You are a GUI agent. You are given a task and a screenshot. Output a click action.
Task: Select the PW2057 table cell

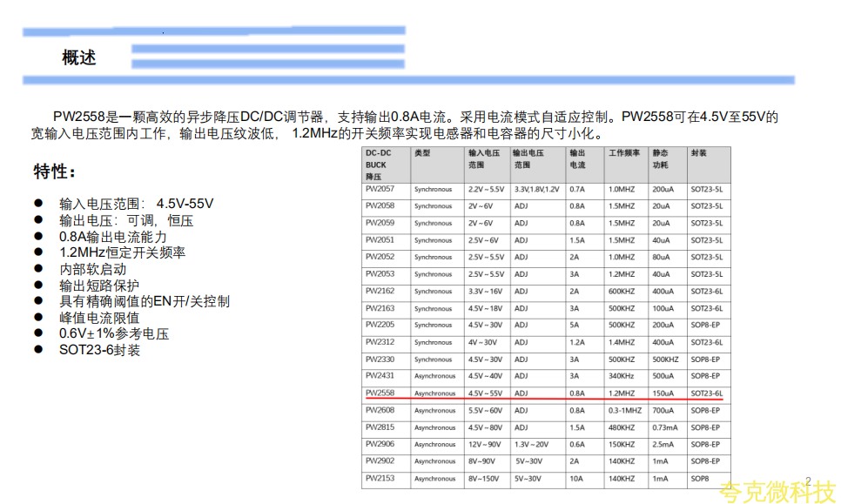(380, 189)
